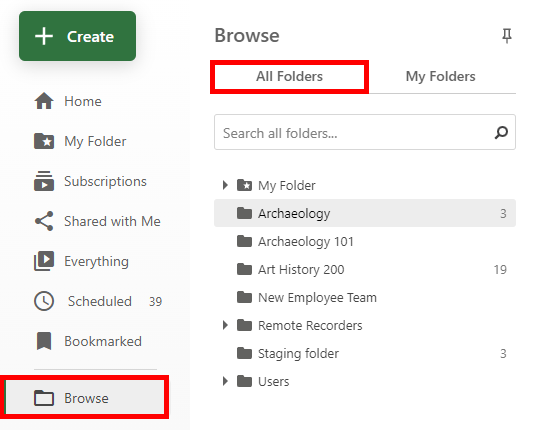Switch to the All Folders tab

289,77
